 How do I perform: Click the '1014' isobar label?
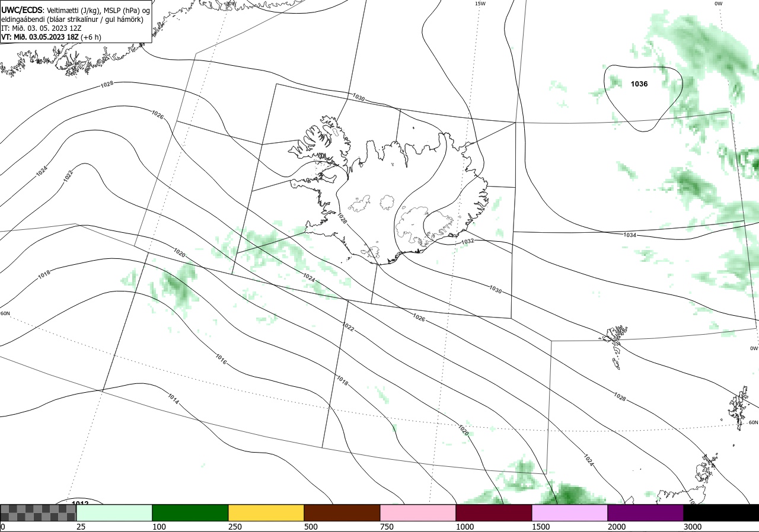[x=173, y=399]
